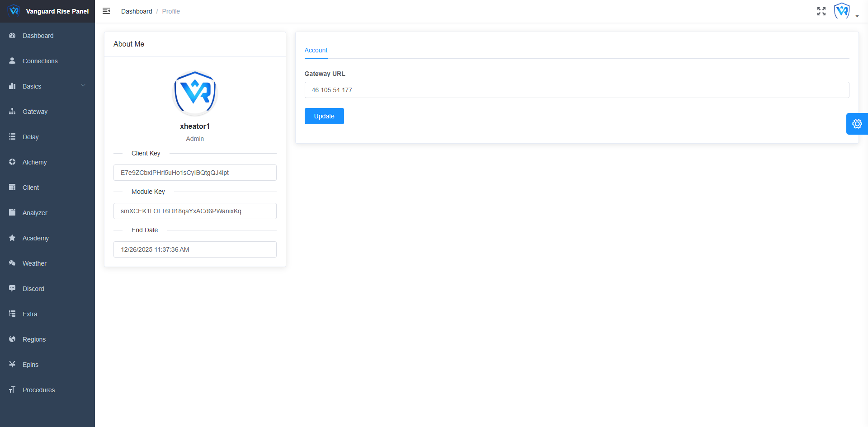Click the Alchemy icon in sidebar
Screen dimensions: 868x427
coord(12,162)
